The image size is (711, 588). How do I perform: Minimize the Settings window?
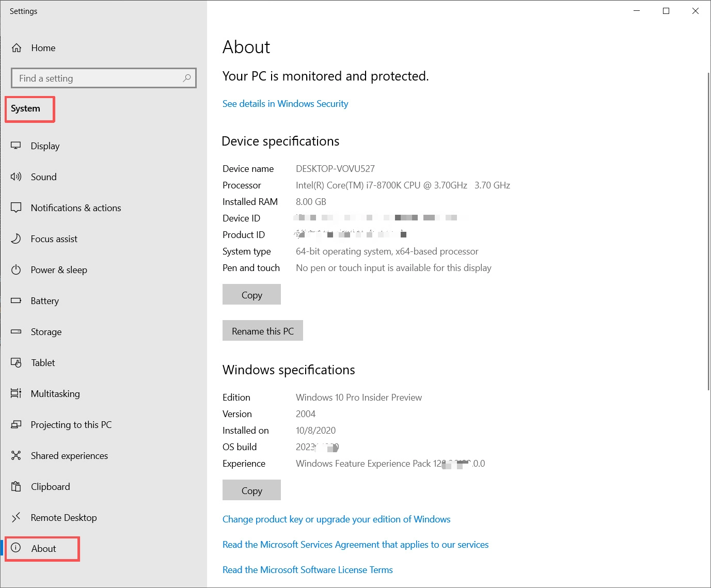(x=637, y=11)
